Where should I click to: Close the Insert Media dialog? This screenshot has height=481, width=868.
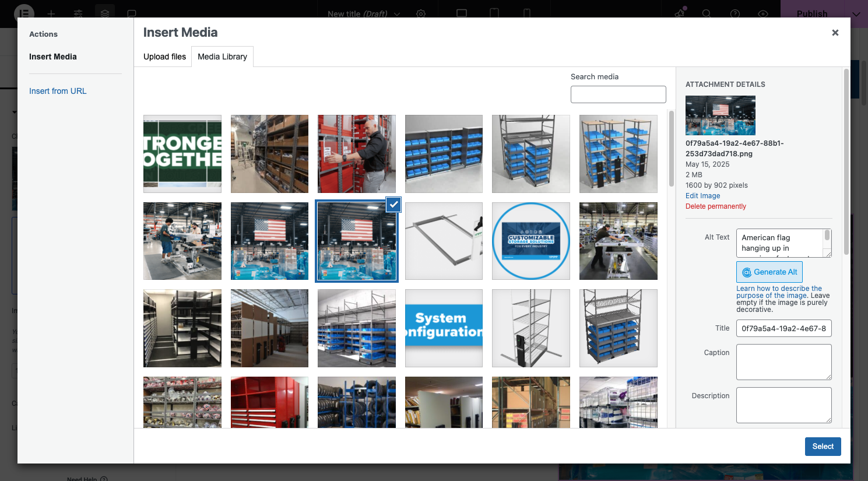coord(835,33)
